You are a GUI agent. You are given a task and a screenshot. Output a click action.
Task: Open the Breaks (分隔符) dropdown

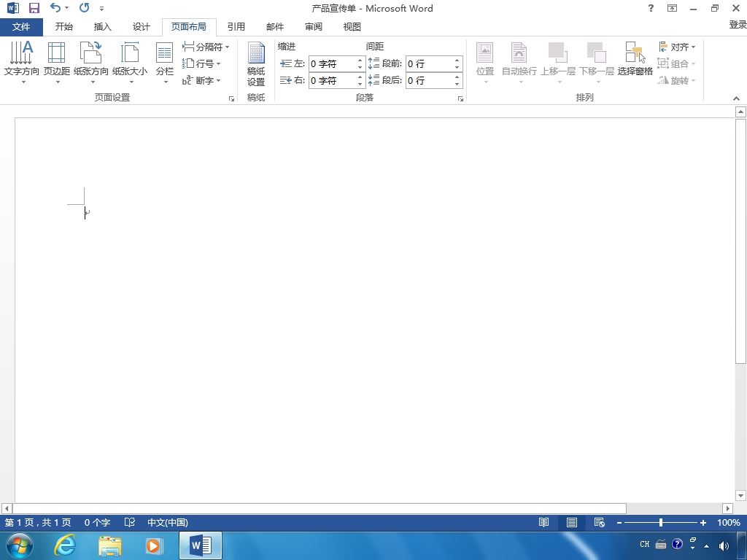coord(205,47)
